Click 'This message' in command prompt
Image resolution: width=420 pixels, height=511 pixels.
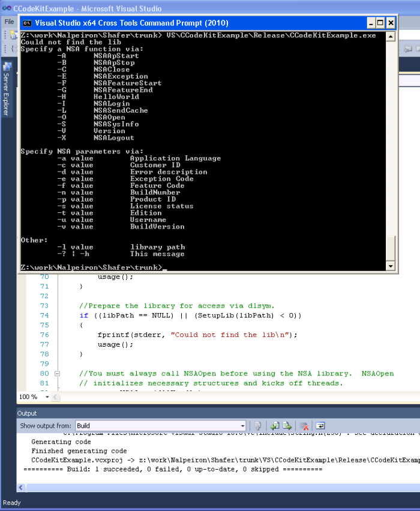[x=157, y=254]
